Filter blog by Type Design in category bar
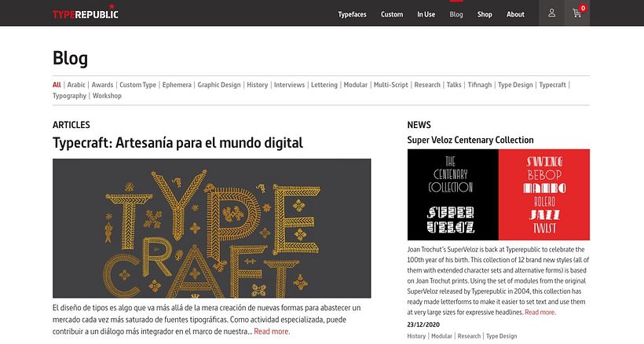This screenshot has width=644, height=344. 515,85
